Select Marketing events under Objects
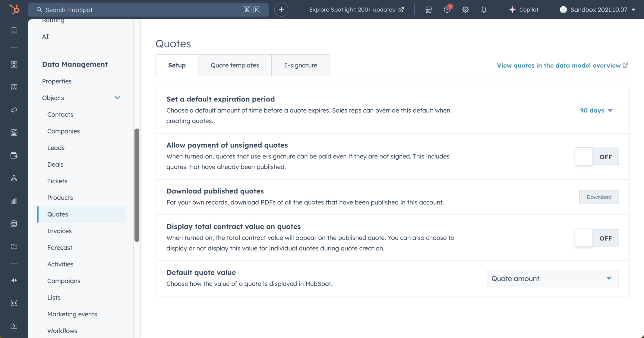Viewport: 644px width, 338px height. 72,314
